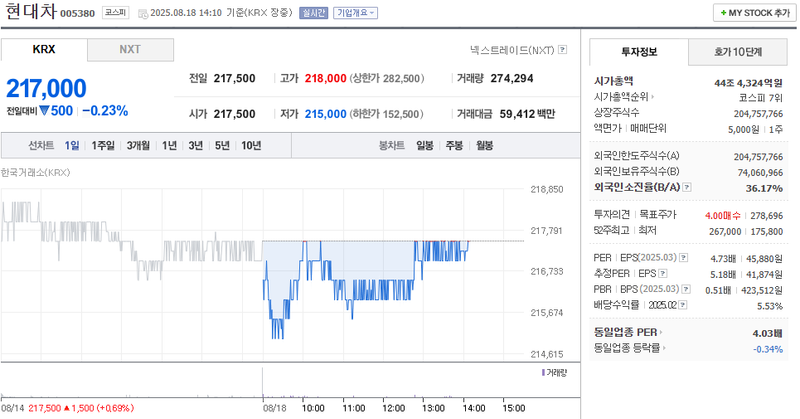Image resolution: width=800 pixels, height=419 pixels.
Task: Click the 거래량 chart legend
Action: coord(555,373)
